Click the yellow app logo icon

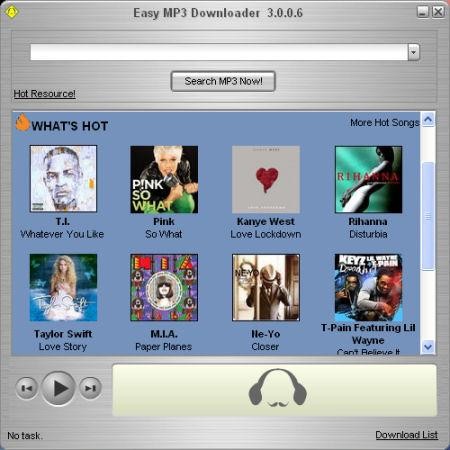click(x=12, y=12)
